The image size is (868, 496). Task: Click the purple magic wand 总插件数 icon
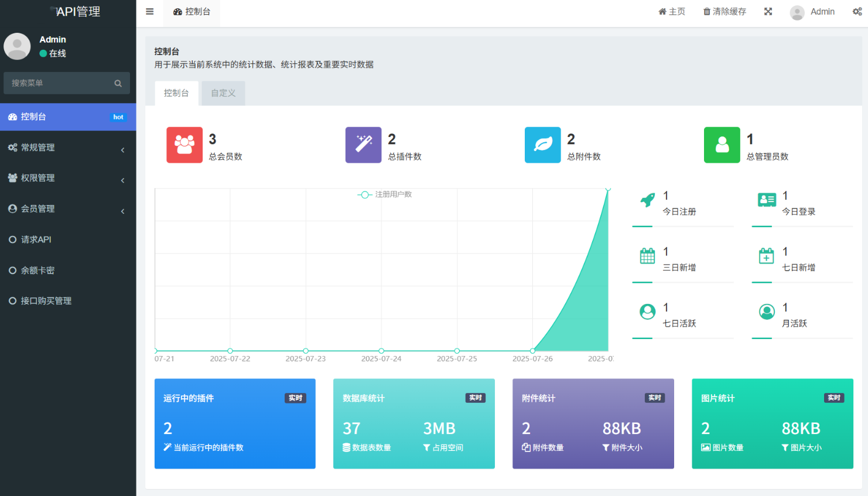coord(363,145)
